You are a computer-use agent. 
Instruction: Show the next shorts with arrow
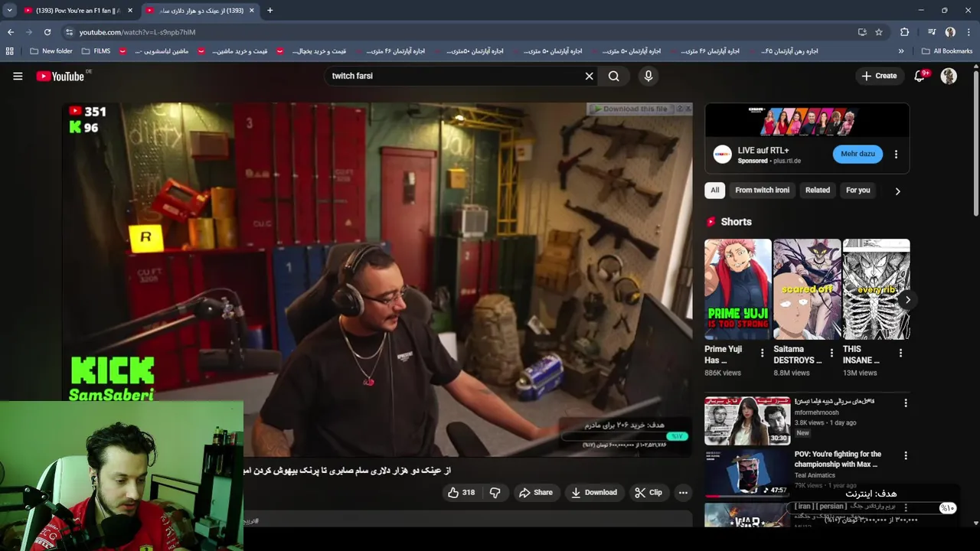[x=907, y=299]
